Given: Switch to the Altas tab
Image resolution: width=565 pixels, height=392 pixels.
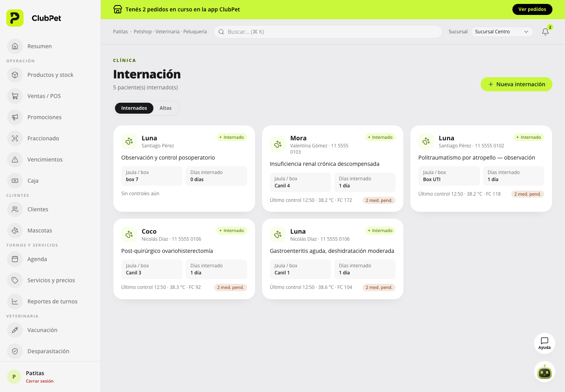Looking at the screenshot, I should tap(166, 108).
